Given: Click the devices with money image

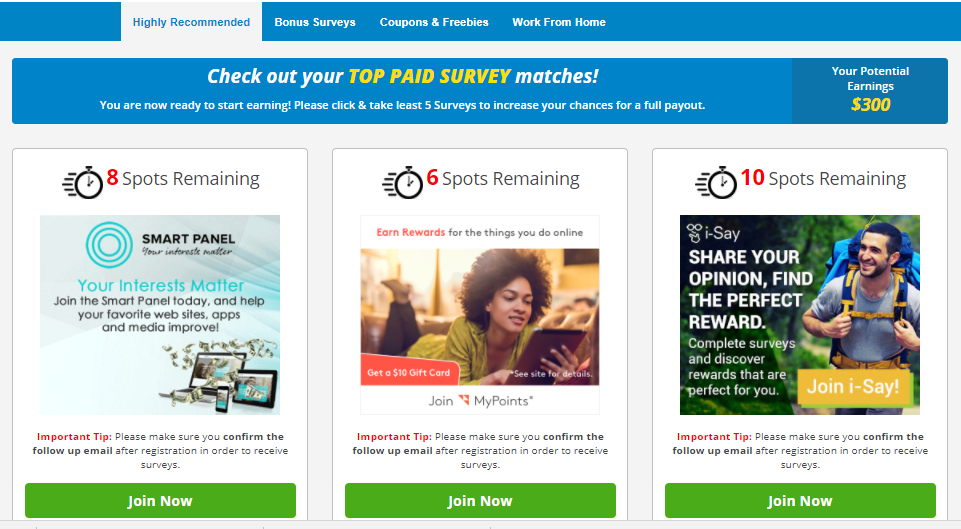Looking at the screenshot, I should (x=221, y=376).
